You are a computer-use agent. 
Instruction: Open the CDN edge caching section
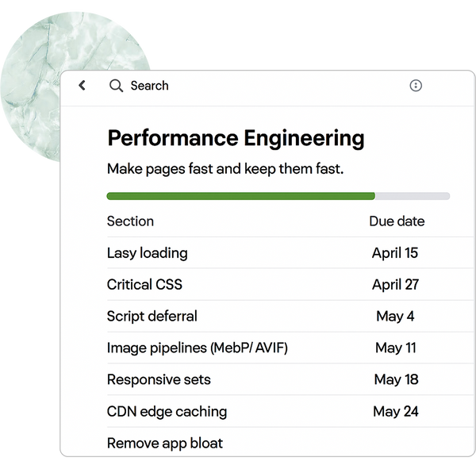coord(167,411)
